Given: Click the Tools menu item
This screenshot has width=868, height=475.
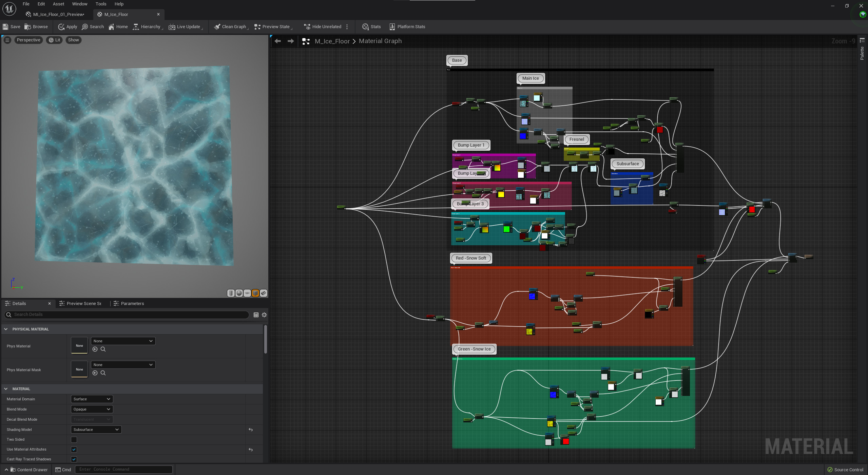Looking at the screenshot, I should point(100,5).
